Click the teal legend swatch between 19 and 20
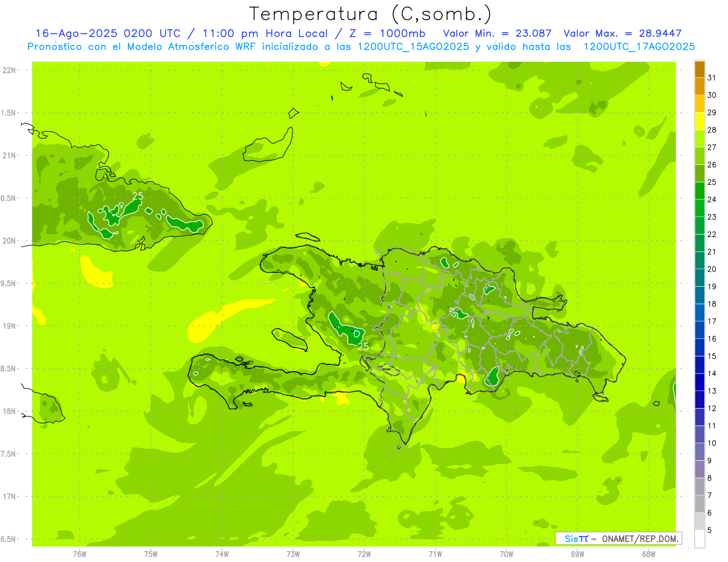Image resolution: width=728 pixels, height=562 pixels. tap(699, 278)
